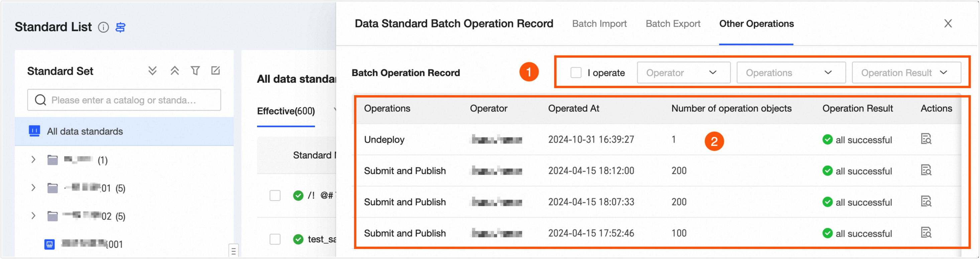Viewport: 980px width, 259px height.
Task: Click the success icon in the Undeploy row
Action: (x=828, y=140)
